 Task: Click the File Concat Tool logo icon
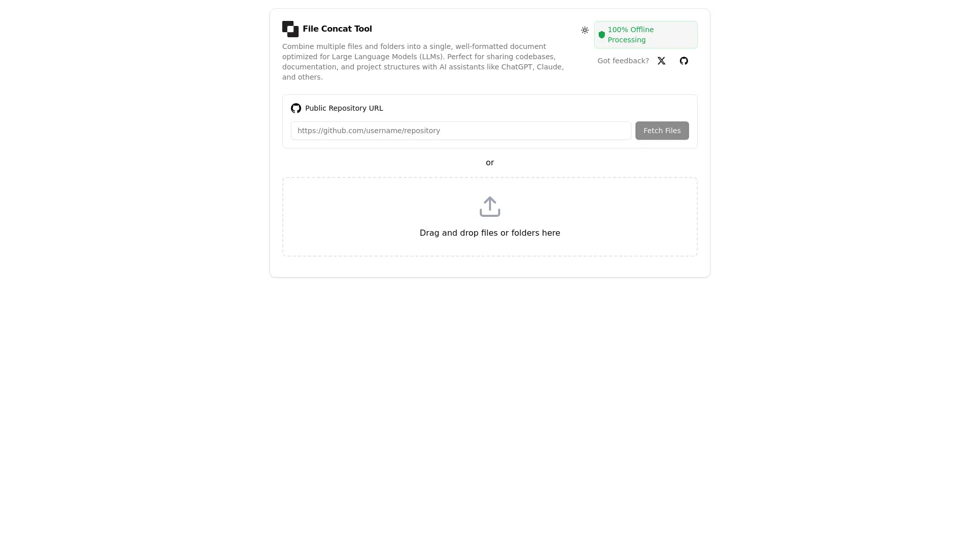click(x=290, y=29)
